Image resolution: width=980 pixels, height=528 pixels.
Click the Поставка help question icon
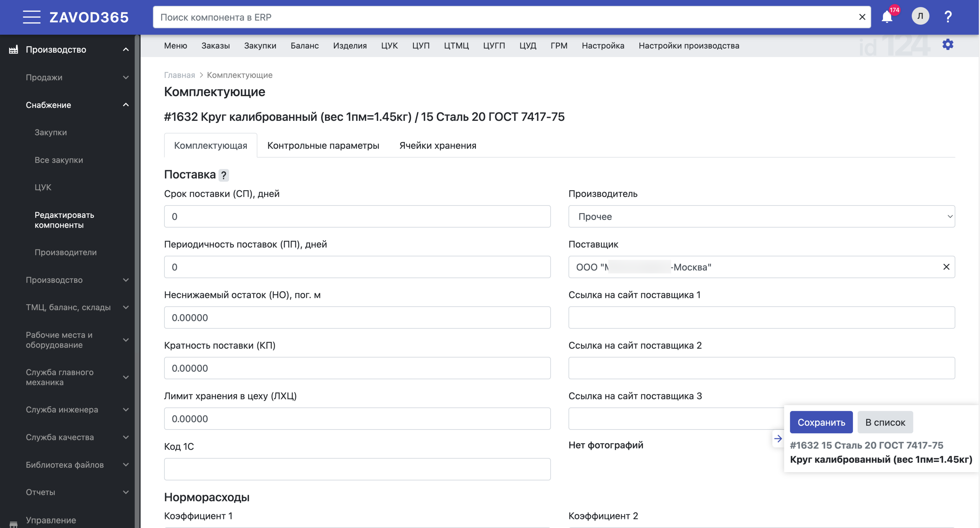pos(224,175)
